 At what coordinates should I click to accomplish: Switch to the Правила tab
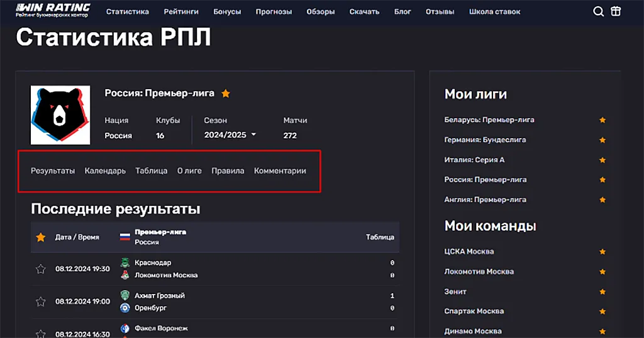coord(228,171)
